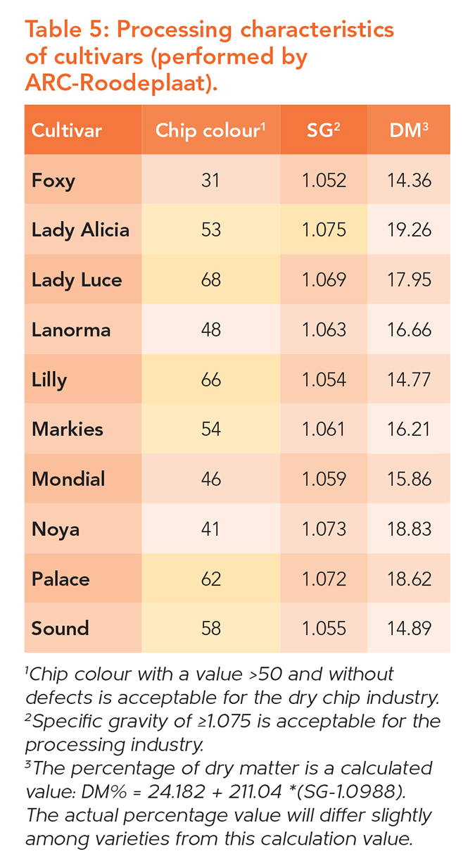Viewport: 475px width, 868px height.
Task: Click the Lady Alicia SG value 1.075
Action: (324, 229)
